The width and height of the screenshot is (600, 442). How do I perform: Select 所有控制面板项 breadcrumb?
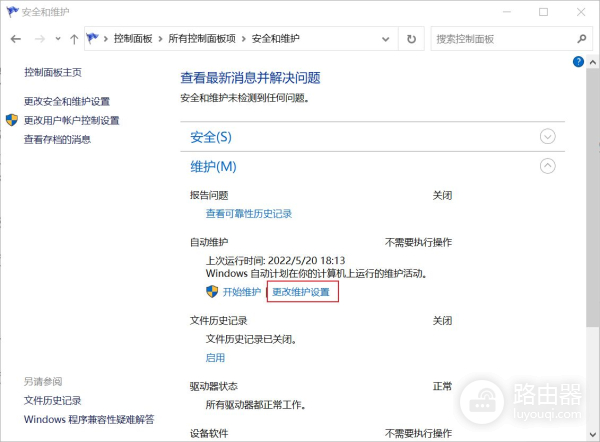[202, 38]
